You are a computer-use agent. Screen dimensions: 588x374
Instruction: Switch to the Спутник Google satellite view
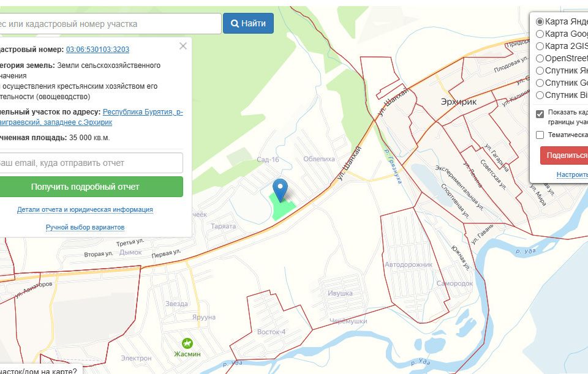tap(540, 83)
